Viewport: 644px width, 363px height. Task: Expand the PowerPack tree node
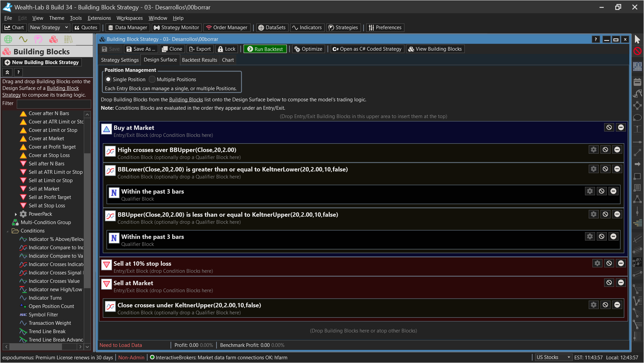coord(16,214)
